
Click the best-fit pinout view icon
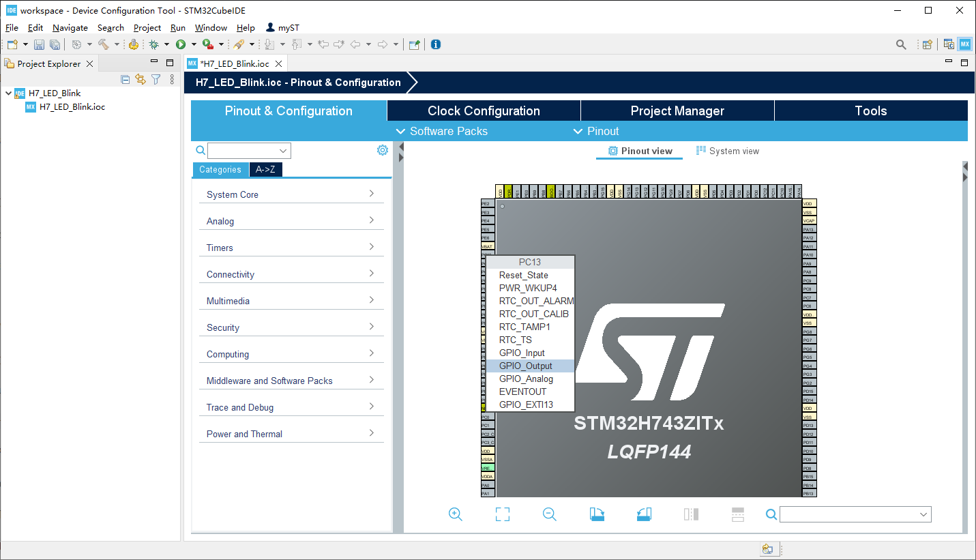click(x=502, y=514)
